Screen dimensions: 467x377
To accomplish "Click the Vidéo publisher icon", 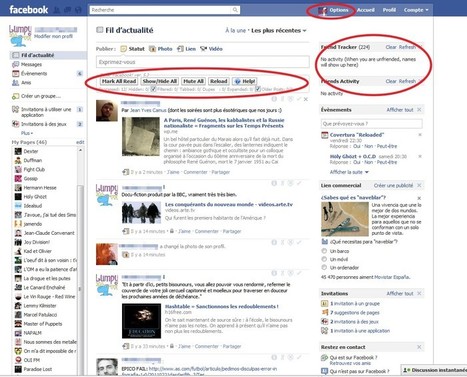I will (204, 49).
